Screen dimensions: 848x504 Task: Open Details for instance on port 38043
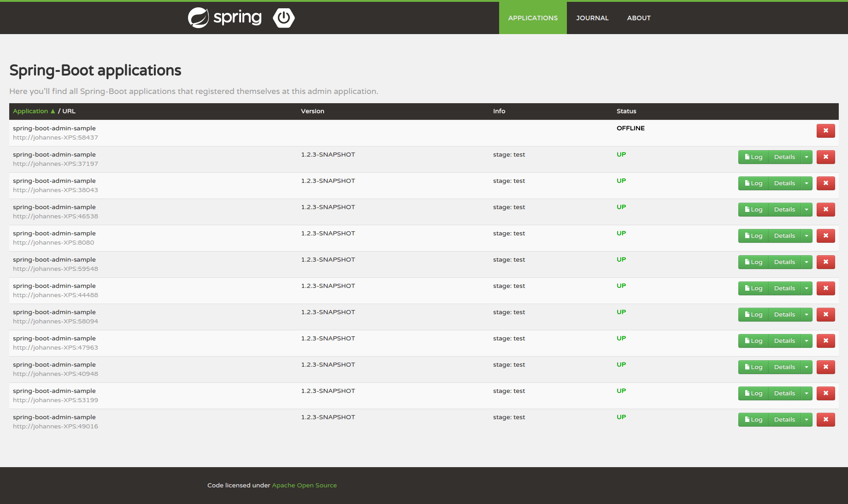(784, 183)
